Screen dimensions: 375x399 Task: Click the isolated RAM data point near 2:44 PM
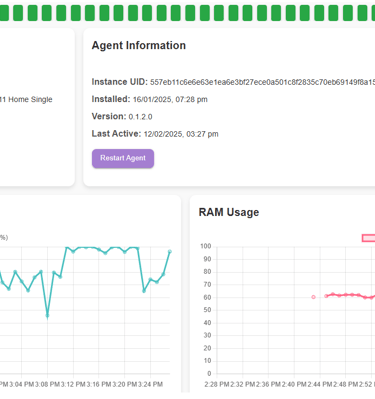[x=313, y=297]
